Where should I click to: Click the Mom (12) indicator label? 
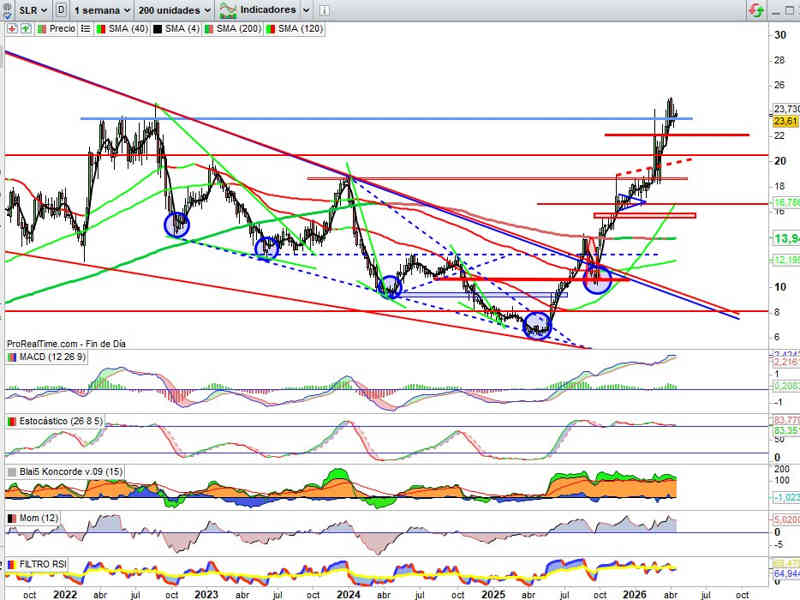[x=38, y=519]
